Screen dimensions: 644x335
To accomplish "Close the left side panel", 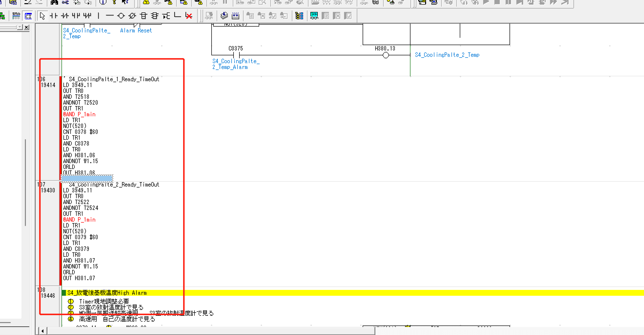I will pyautogui.click(x=27, y=27).
